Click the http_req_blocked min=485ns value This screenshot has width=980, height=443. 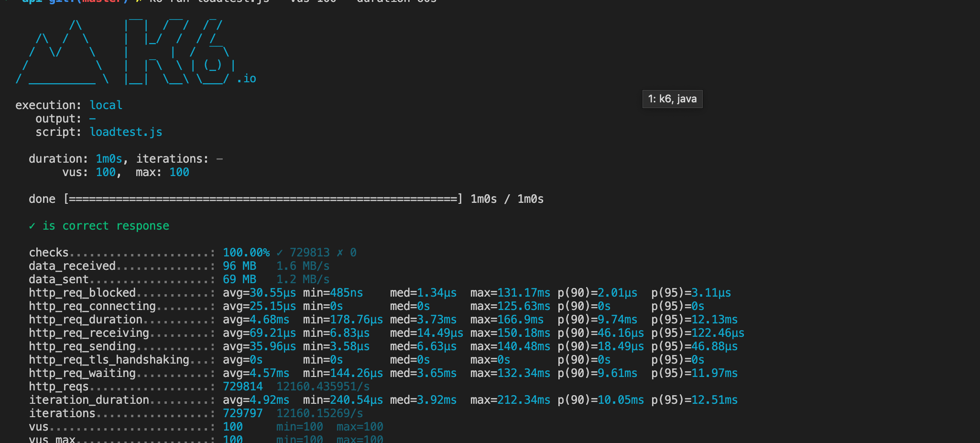[x=333, y=293]
